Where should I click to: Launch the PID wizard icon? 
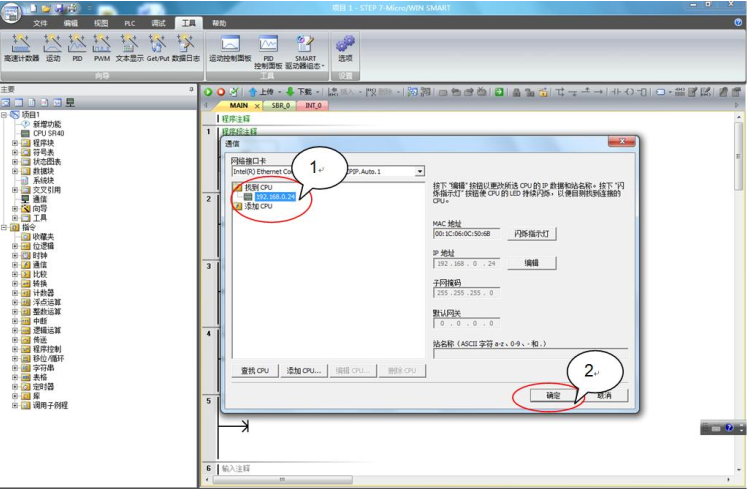[77, 48]
